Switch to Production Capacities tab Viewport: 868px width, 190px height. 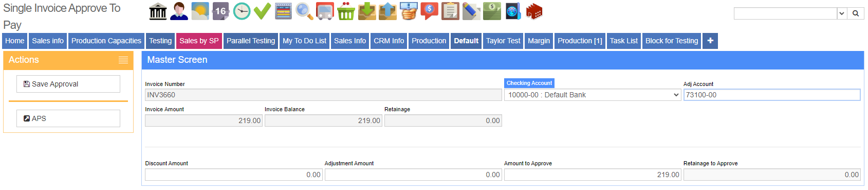point(106,41)
